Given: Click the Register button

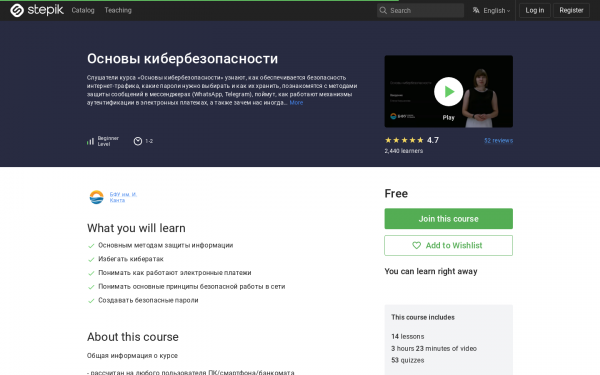Looking at the screenshot, I should tap(571, 10).
